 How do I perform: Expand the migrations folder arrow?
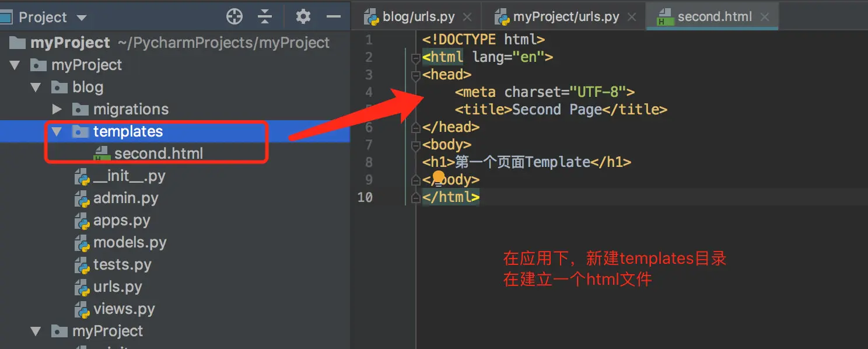57,109
